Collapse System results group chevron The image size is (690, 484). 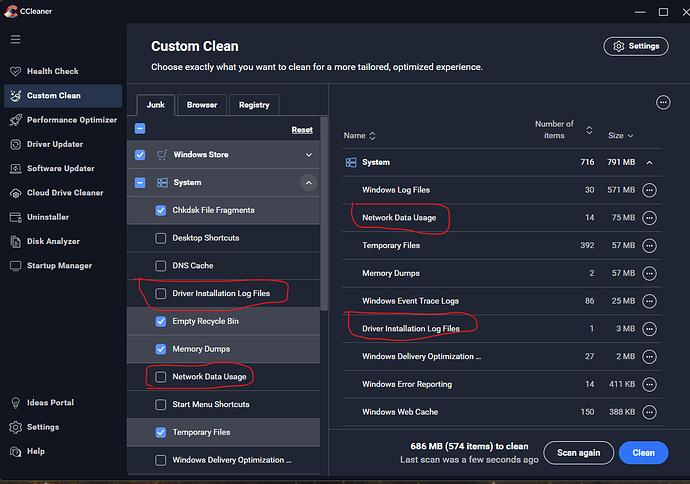[x=649, y=162]
